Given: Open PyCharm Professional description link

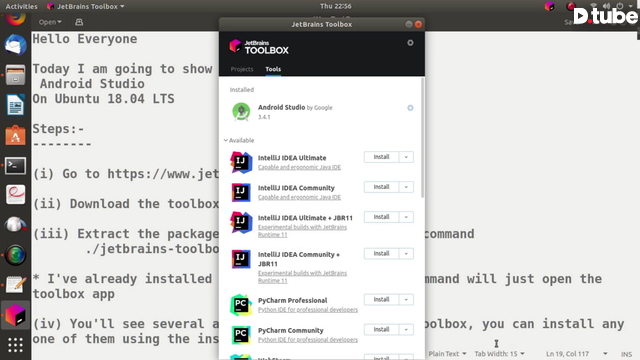Looking at the screenshot, I should [308, 310].
